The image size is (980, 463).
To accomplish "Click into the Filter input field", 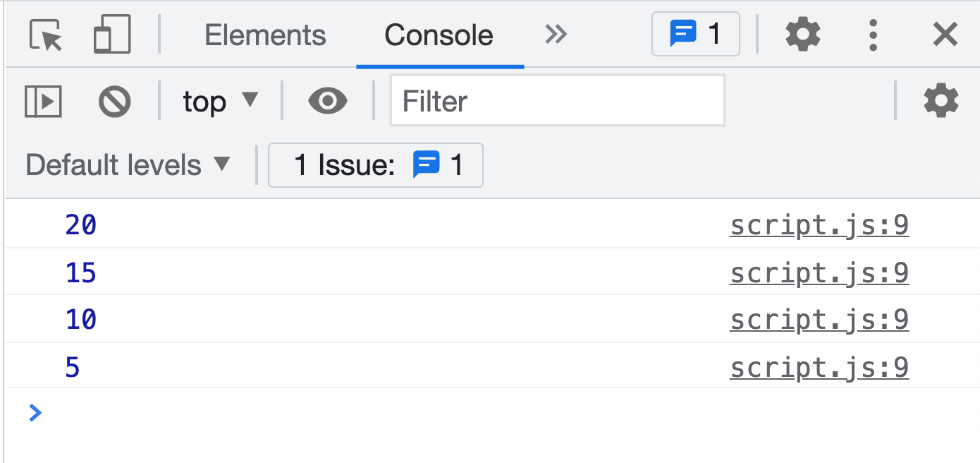I will pyautogui.click(x=557, y=101).
